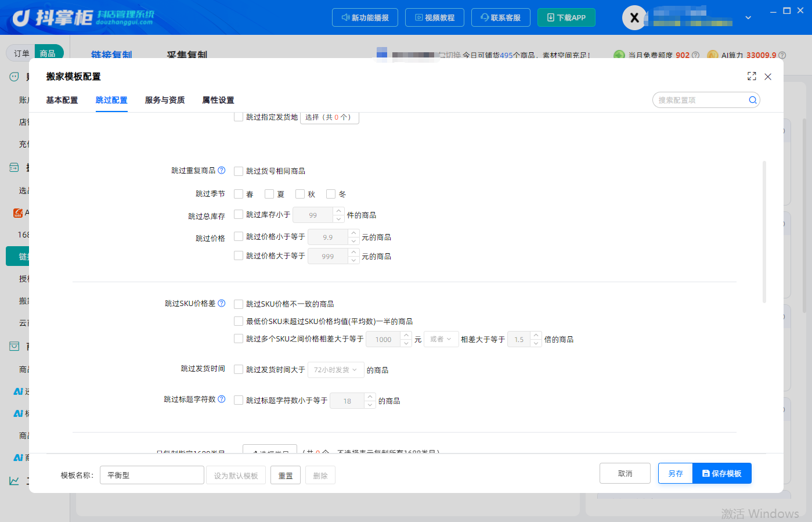Click the 抖掌柜 logo icon
The image size is (812, 522).
tap(21, 18)
